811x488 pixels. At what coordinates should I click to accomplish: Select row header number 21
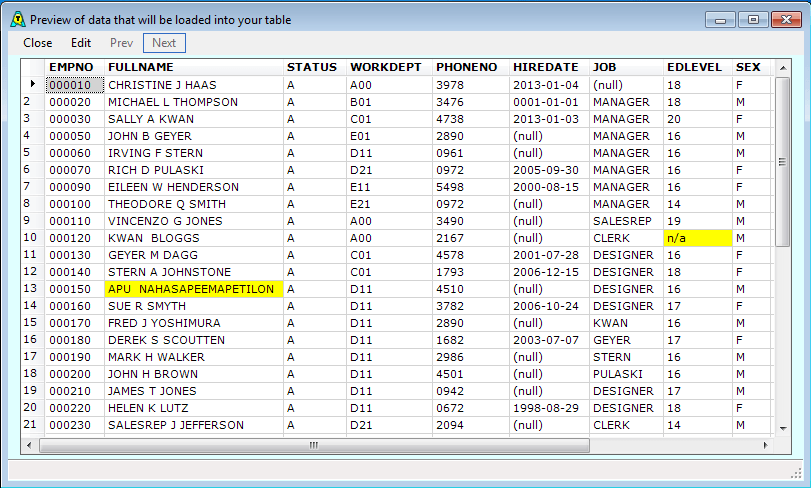click(33, 424)
